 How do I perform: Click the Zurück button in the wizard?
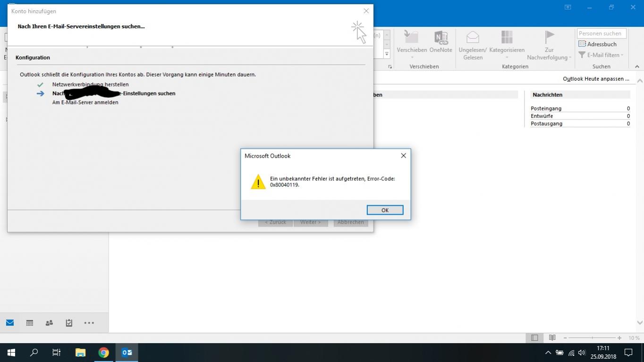[275, 222]
